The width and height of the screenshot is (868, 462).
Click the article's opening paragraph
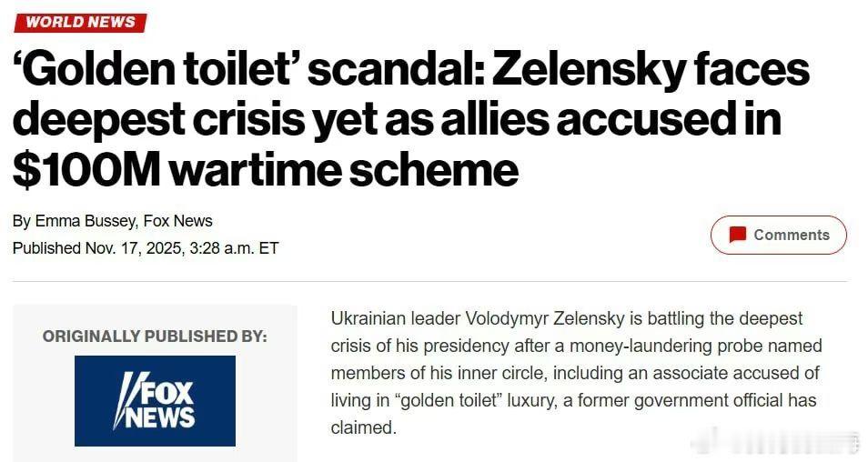coord(575,373)
